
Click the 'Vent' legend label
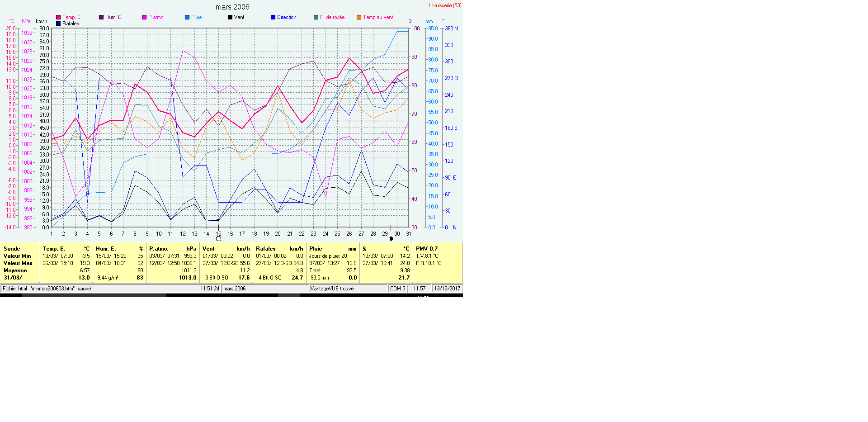(x=239, y=17)
